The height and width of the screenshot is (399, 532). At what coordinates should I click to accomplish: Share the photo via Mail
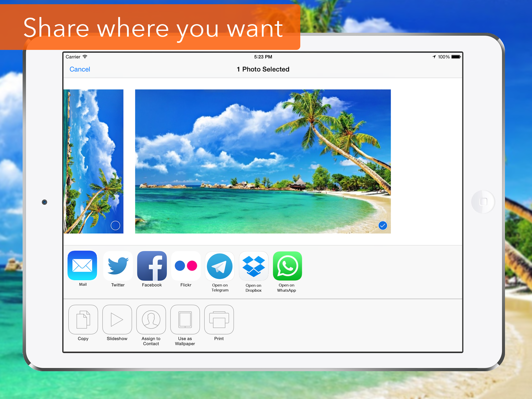(x=82, y=265)
